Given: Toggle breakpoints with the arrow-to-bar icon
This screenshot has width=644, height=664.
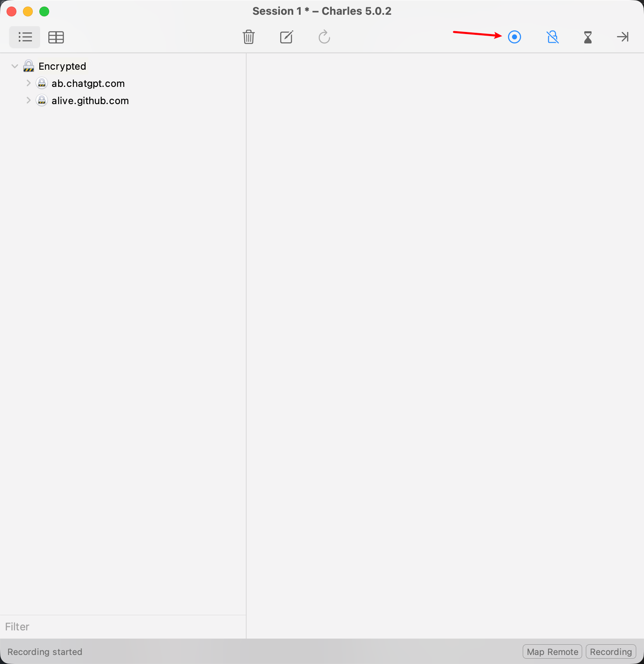Looking at the screenshot, I should pos(623,37).
